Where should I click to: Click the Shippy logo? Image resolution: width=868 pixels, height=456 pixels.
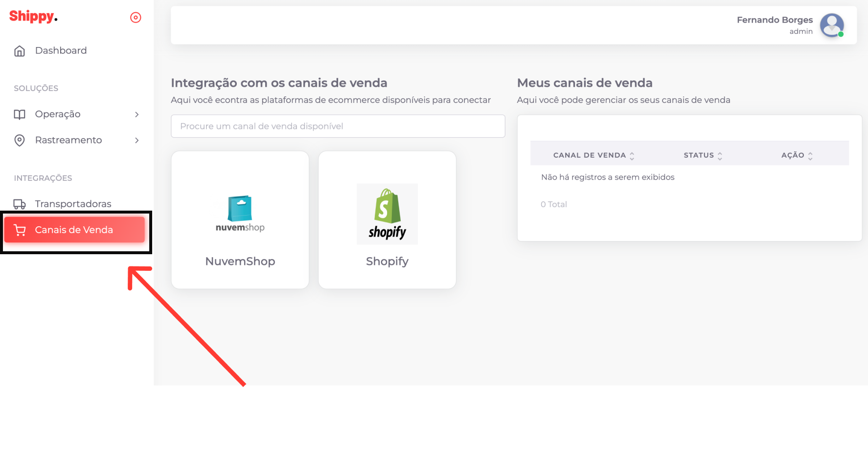[x=33, y=17]
